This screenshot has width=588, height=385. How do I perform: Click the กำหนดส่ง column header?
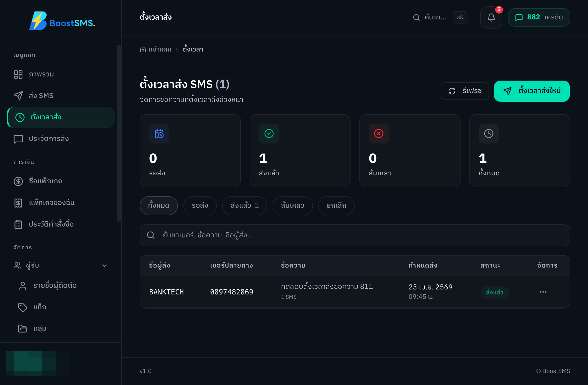tap(423, 265)
